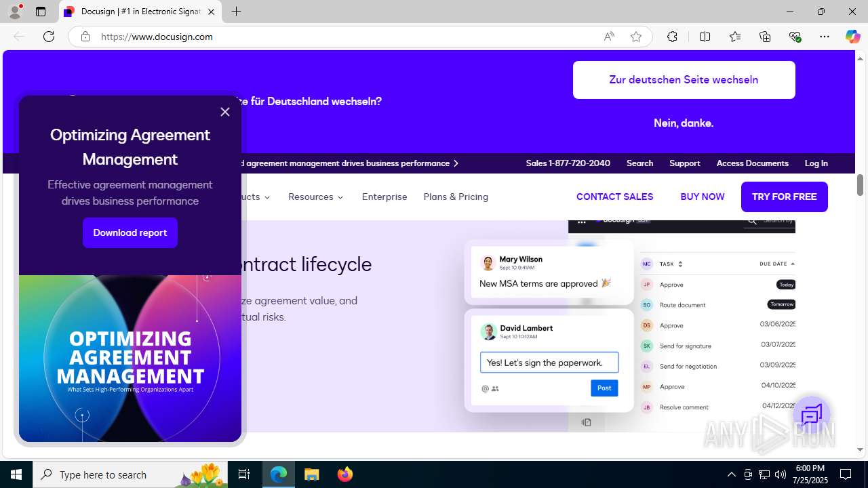
Task: Click the Log In link
Action: [816, 163]
